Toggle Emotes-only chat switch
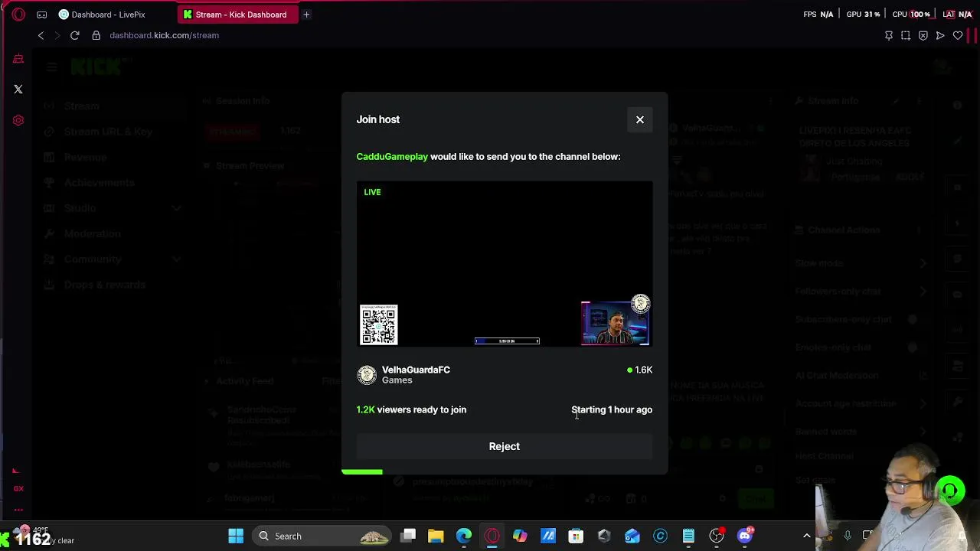The width and height of the screenshot is (980, 551). [917, 347]
